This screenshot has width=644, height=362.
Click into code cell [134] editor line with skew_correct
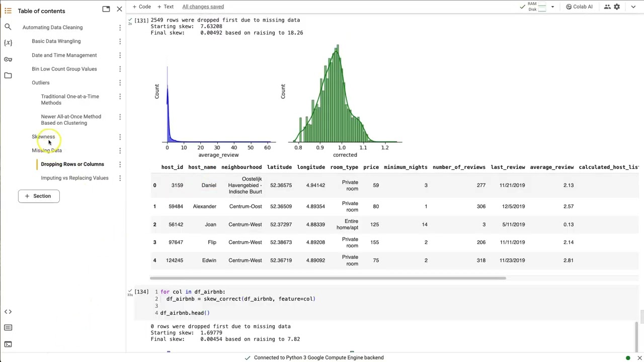pos(241,299)
